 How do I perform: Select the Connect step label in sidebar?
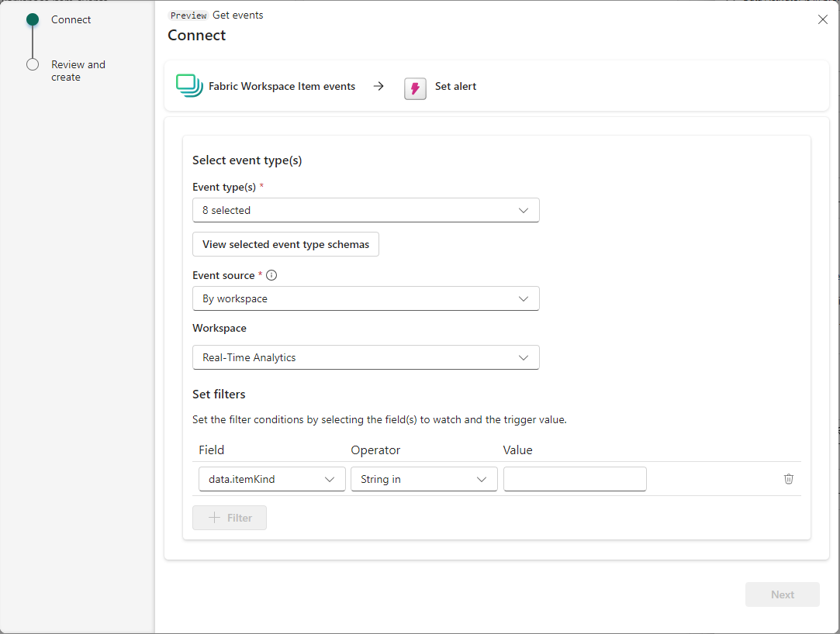pyautogui.click(x=71, y=19)
